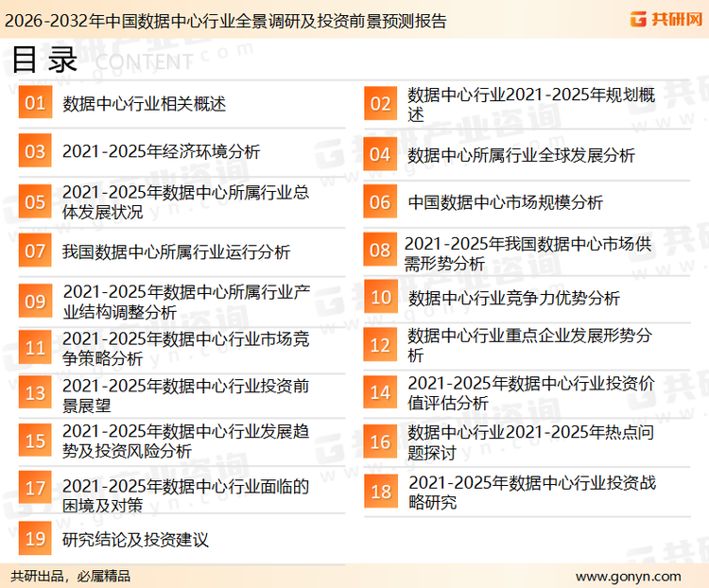Open chapter 2021-2025年数据中心所属行业产业结构调整分析
This screenshot has height=588, width=709.
[186, 302]
